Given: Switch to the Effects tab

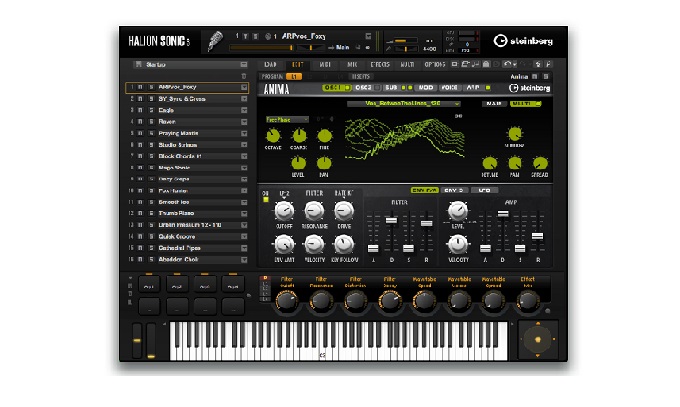Looking at the screenshot, I should (x=380, y=65).
